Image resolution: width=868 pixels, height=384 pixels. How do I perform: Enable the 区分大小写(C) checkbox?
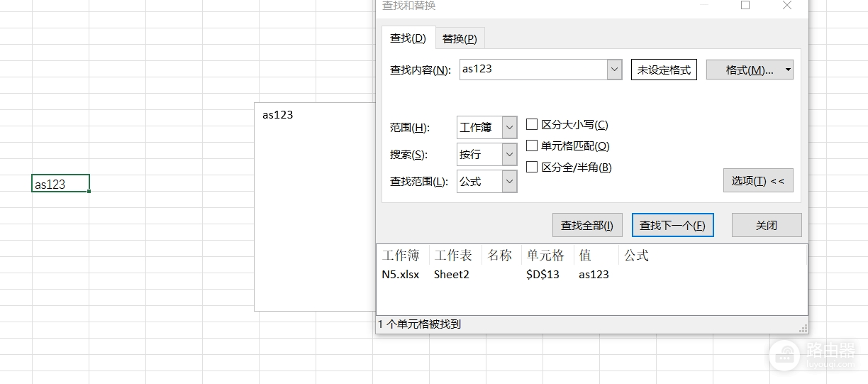pos(532,125)
